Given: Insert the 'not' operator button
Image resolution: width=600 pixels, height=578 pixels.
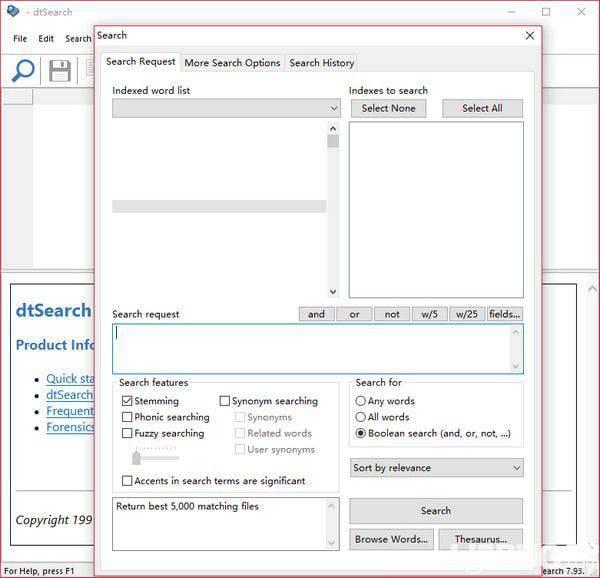Looking at the screenshot, I should pyautogui.click(x=392, y=314).
